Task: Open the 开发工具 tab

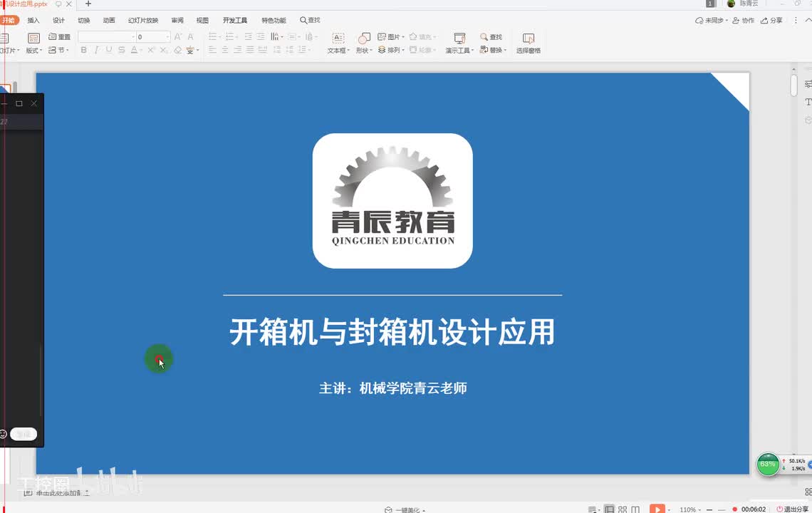Action: tap(235, 20)
